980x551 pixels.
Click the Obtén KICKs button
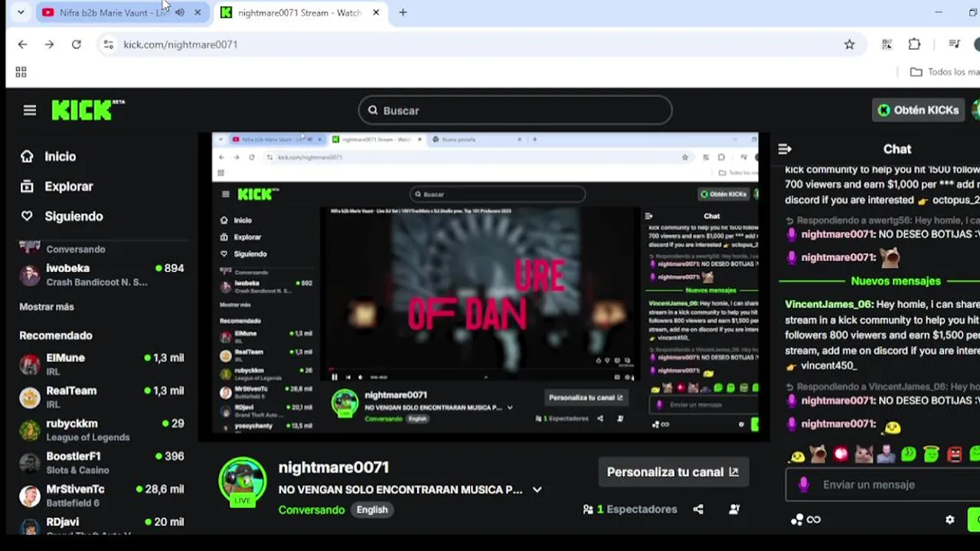[x=918, y=110]
